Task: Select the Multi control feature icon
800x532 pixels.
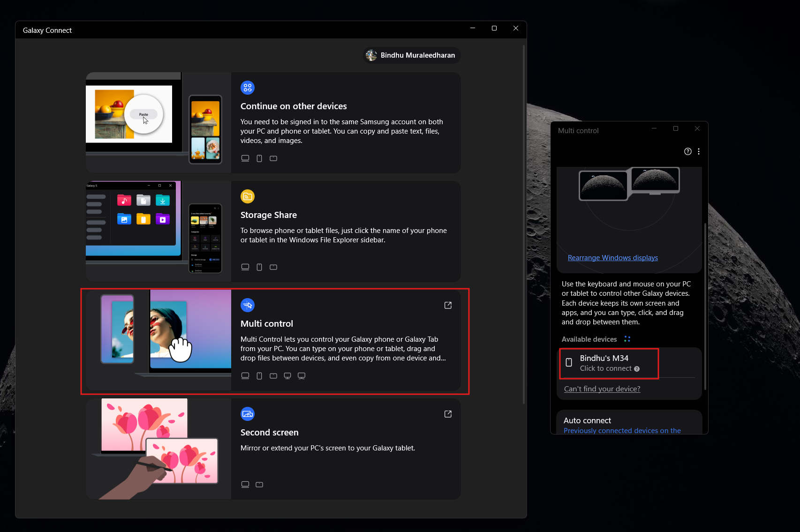Action: coord(248,305)
